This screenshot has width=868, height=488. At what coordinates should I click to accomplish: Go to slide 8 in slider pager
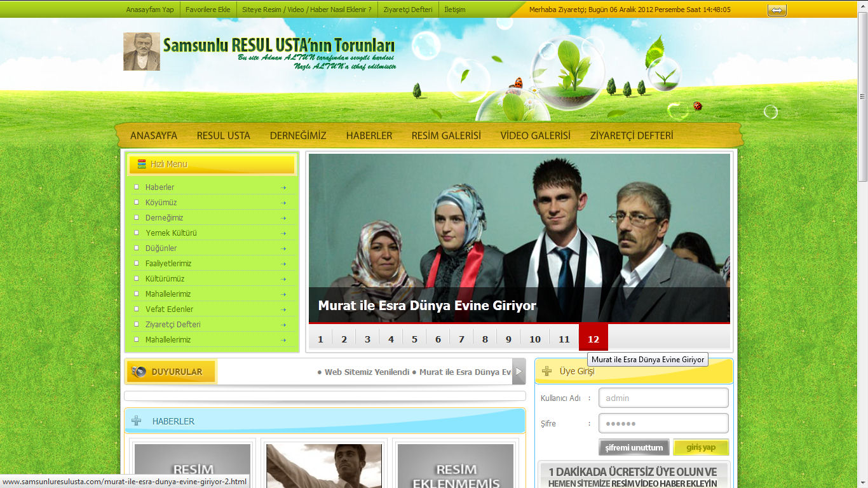point(485,338)
